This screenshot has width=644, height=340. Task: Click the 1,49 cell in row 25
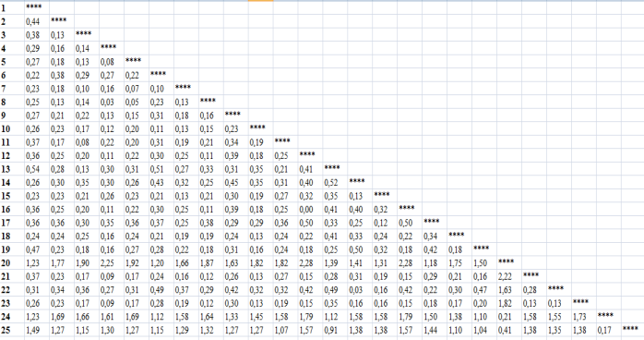37,331
